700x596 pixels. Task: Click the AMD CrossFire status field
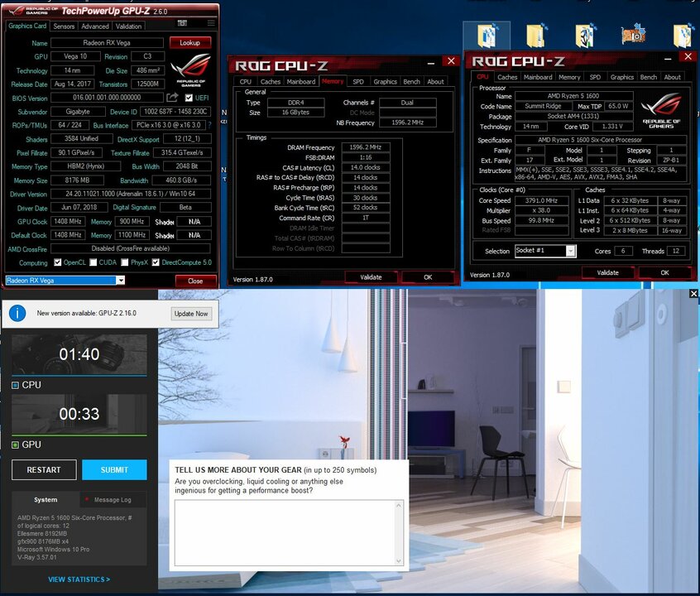pyautogui.click(x=131, y=248)
